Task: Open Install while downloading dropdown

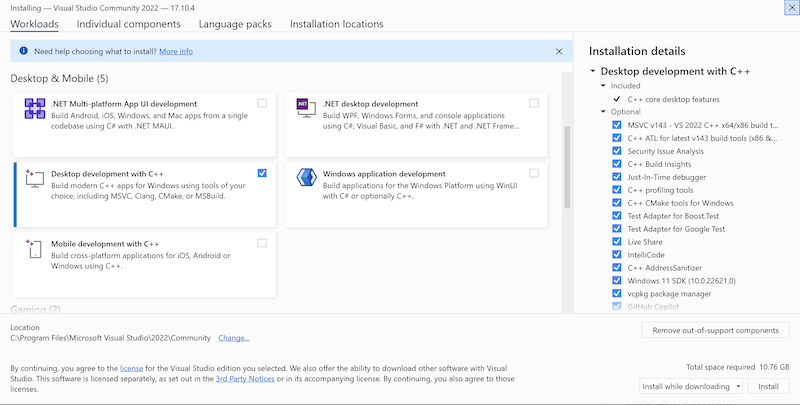Action: (691, 386)
